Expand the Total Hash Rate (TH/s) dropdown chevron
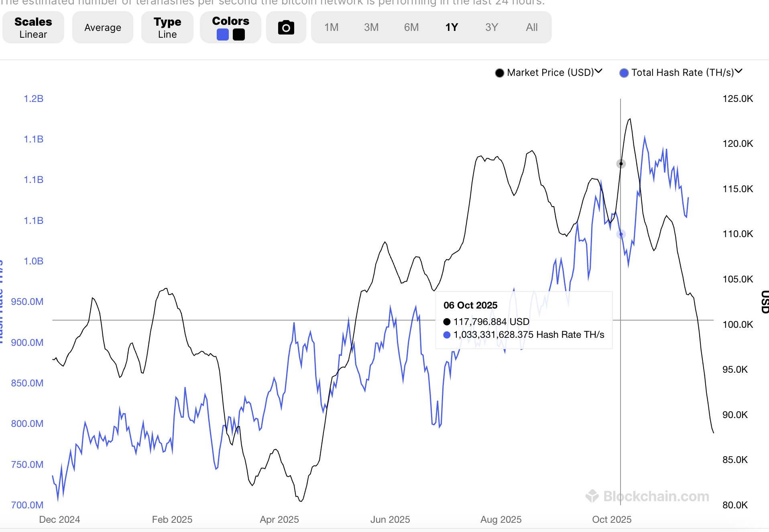The width and height of the screenshot is (769, 532). click(738, 71)
